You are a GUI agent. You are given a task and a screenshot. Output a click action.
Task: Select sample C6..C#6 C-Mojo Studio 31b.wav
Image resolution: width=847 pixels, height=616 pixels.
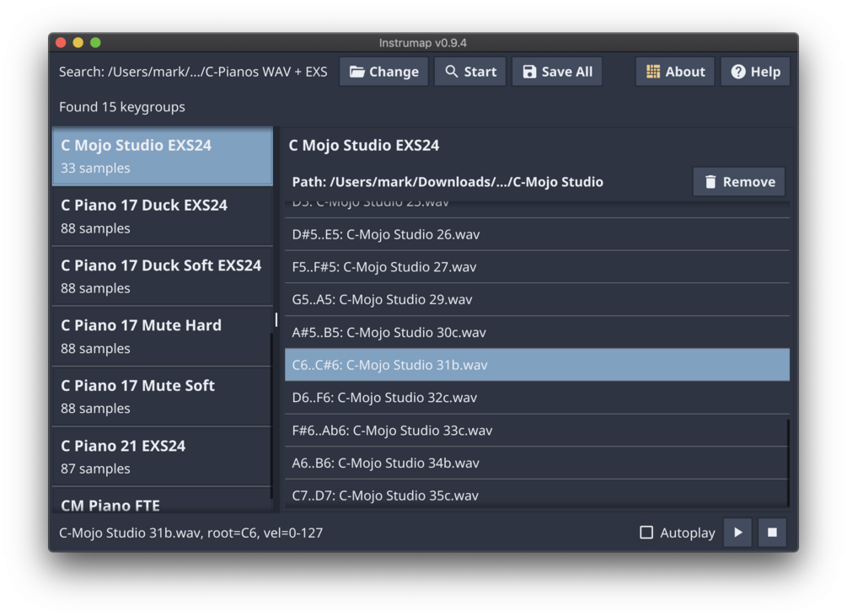(x=537, y=365)
